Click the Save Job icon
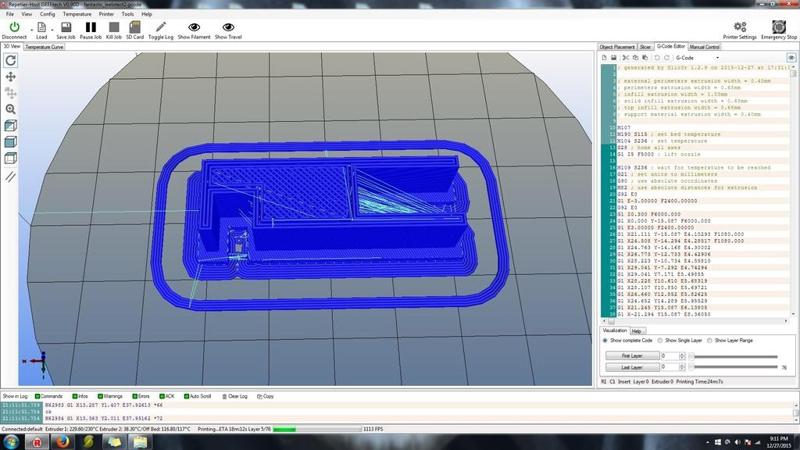800x450 pixels. (x=66, y=27)
